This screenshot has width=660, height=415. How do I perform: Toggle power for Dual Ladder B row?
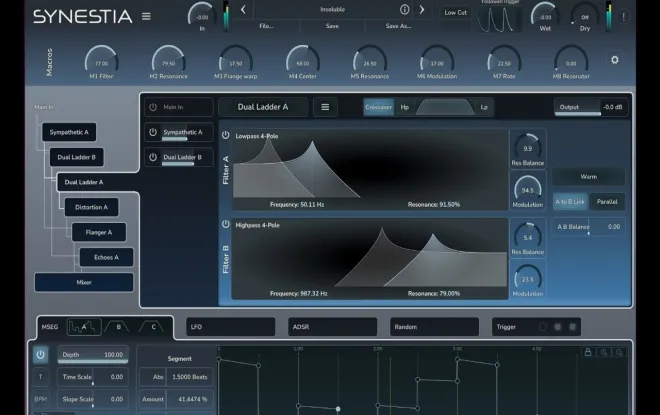coord(153,157)
